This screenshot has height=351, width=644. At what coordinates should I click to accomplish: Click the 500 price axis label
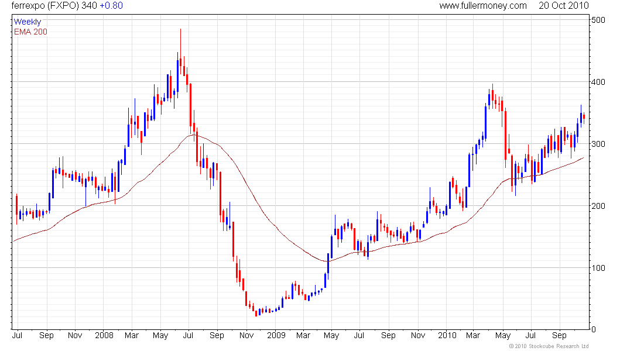click(x=598, y=20)
